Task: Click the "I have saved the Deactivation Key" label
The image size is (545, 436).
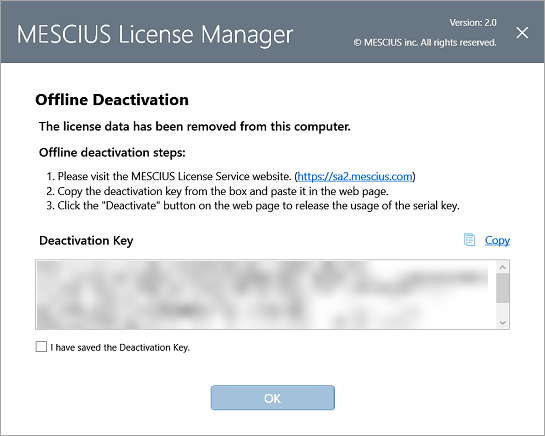Action: (120, 347)
